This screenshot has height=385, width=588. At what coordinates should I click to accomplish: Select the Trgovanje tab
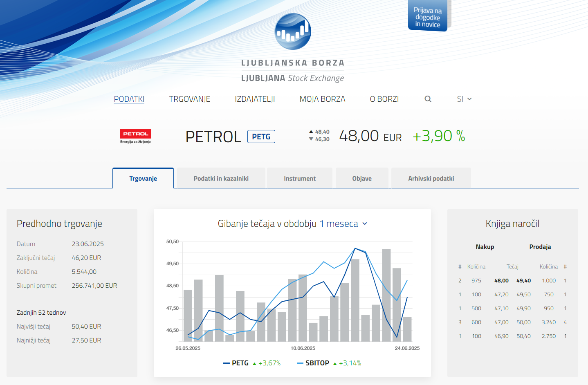pos(143,178)
